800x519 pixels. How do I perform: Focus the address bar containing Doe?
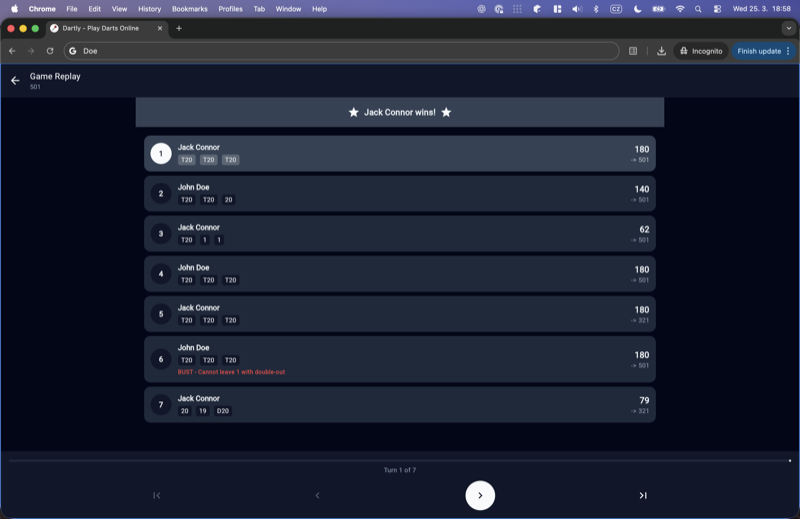pos(341,51)
